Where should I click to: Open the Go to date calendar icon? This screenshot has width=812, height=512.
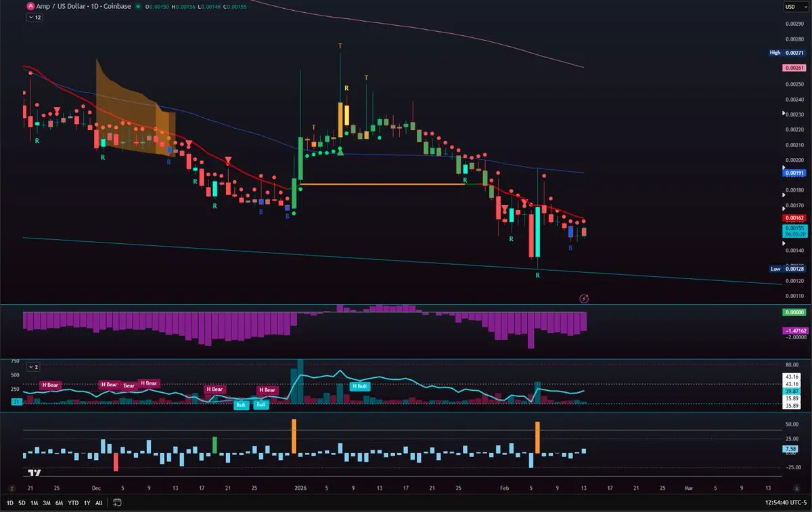click(x=118, y=503)
